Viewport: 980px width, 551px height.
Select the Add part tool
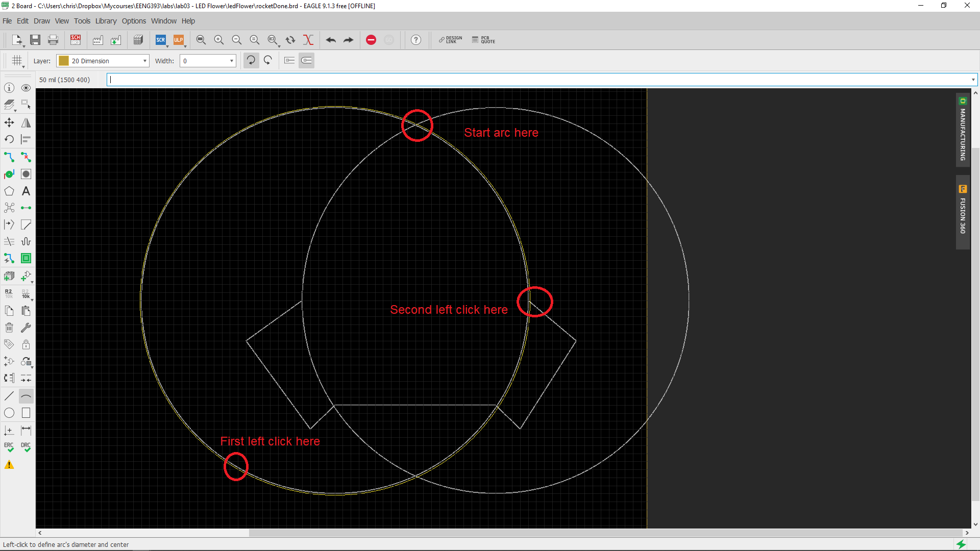[26, 276]
